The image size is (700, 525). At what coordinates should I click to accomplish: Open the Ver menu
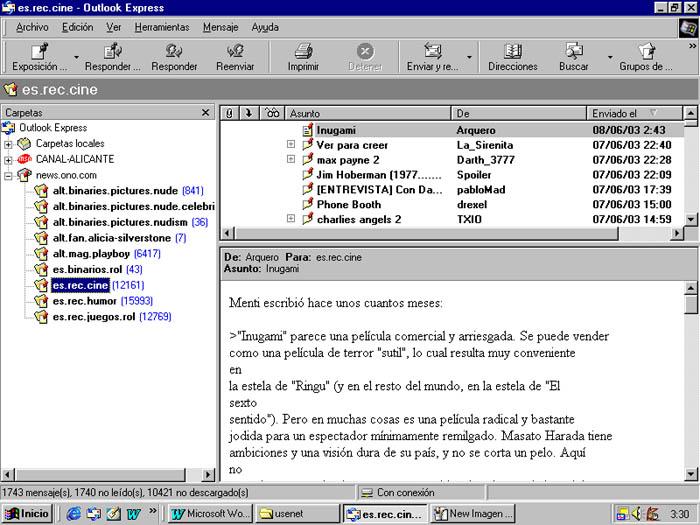[113, 27]
